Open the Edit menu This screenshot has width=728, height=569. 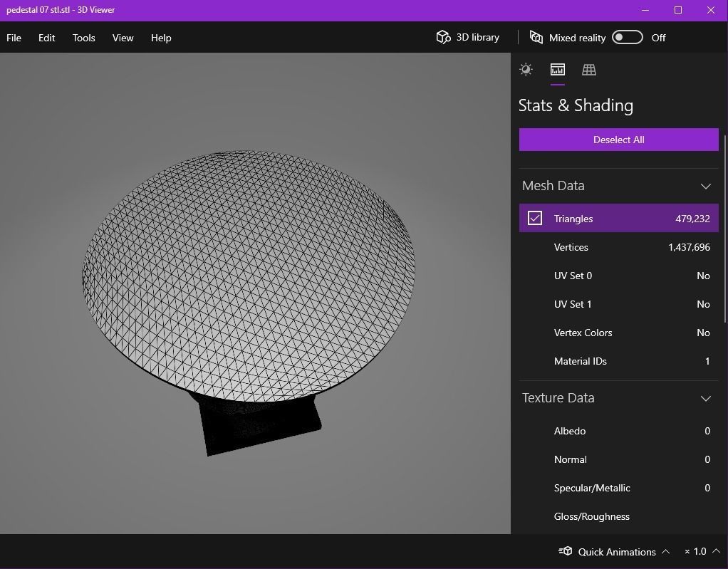click(x=46, y=38)
